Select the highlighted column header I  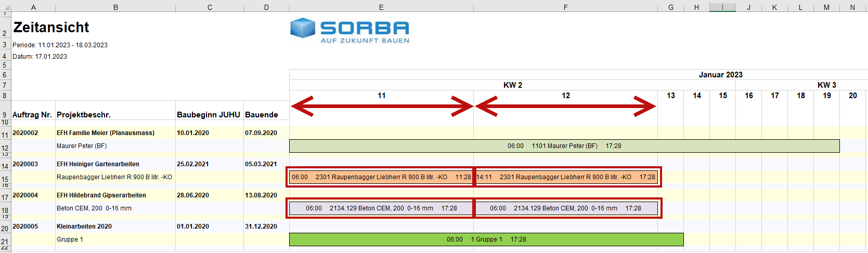pos(722,7)
